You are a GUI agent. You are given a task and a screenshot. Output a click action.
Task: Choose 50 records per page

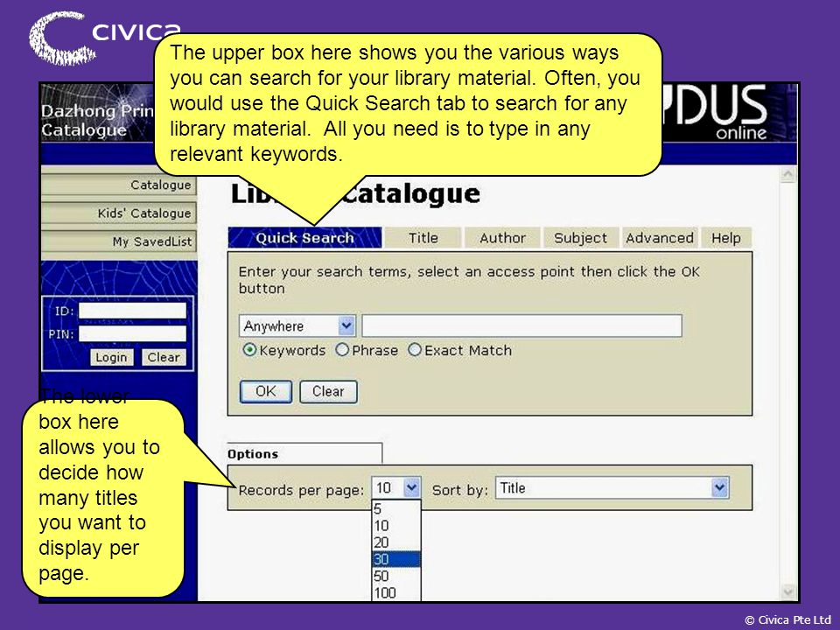(x=395, y=576)
